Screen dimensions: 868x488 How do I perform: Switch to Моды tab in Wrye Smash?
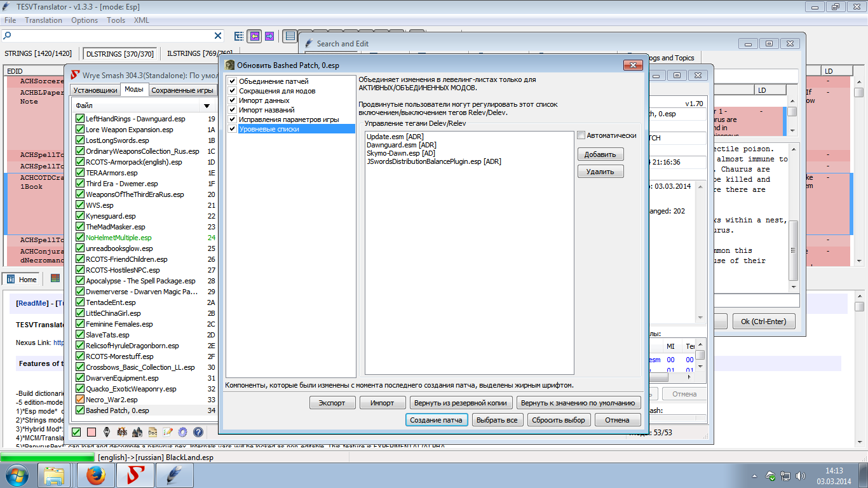(134, 90)
